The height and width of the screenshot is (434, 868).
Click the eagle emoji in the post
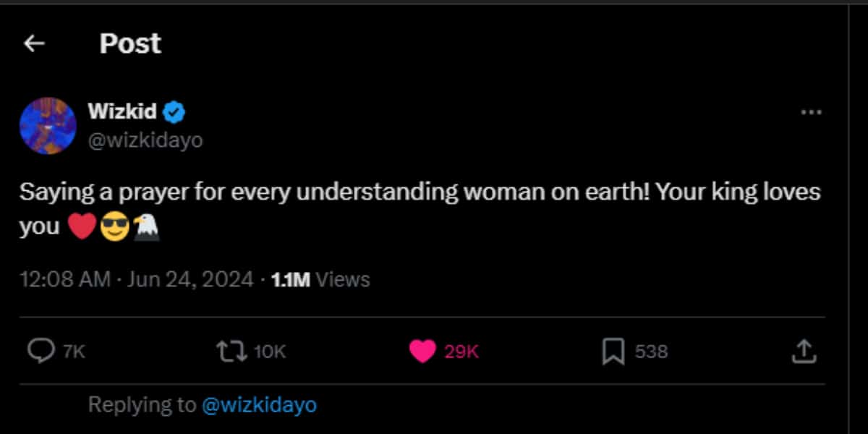tap(145, 229)
